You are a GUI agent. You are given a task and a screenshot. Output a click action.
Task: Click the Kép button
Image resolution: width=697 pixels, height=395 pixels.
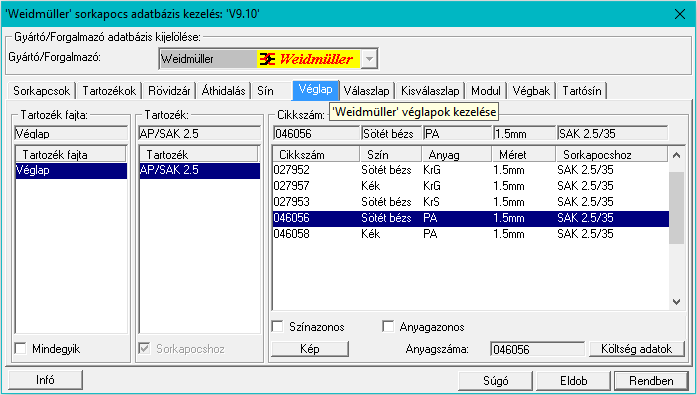pyautogui.click(x=310, y=349)
